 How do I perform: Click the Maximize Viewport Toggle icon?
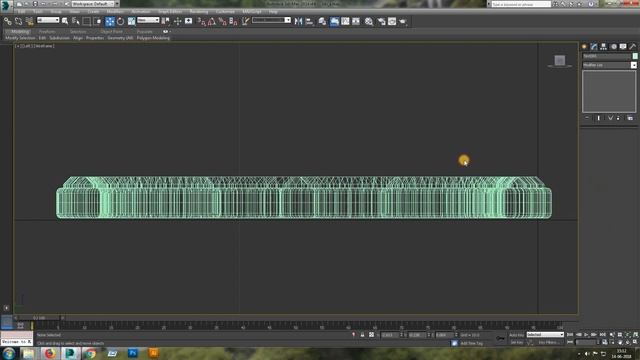point(636,342)
